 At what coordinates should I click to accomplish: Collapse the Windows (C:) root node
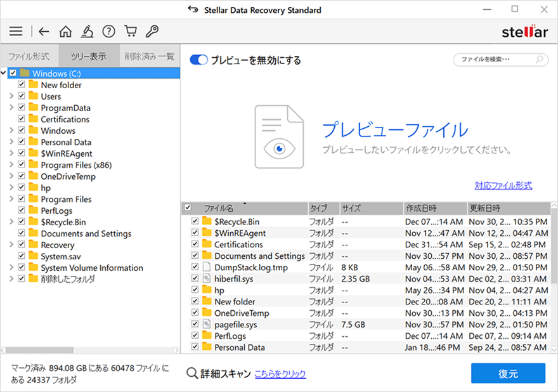(x=4, y=74)
